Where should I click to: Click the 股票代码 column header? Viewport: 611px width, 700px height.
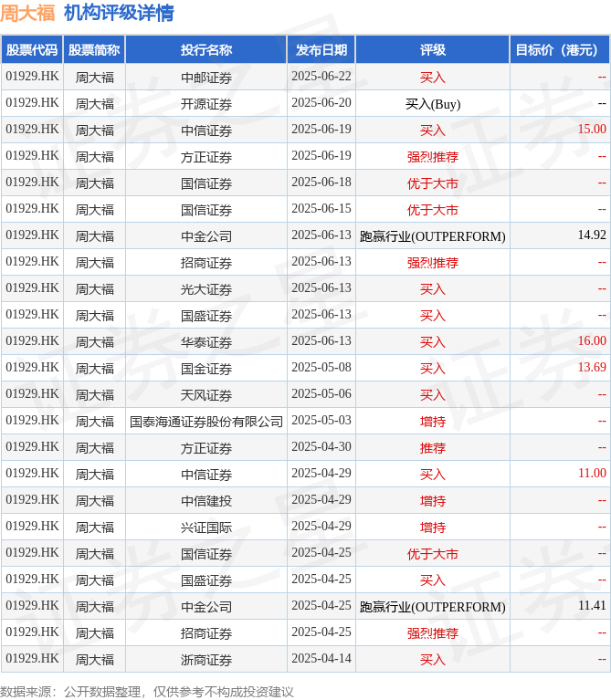[x=32, y=49]
